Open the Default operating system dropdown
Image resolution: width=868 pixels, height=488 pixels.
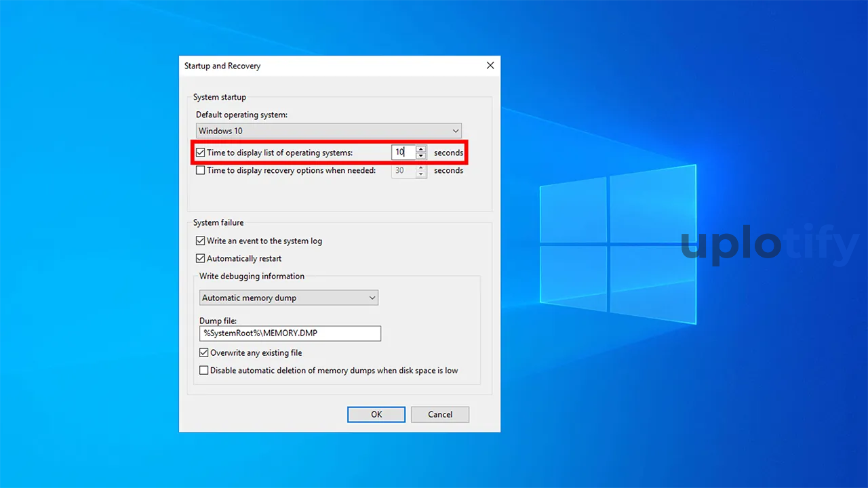(x=329, y=131)
